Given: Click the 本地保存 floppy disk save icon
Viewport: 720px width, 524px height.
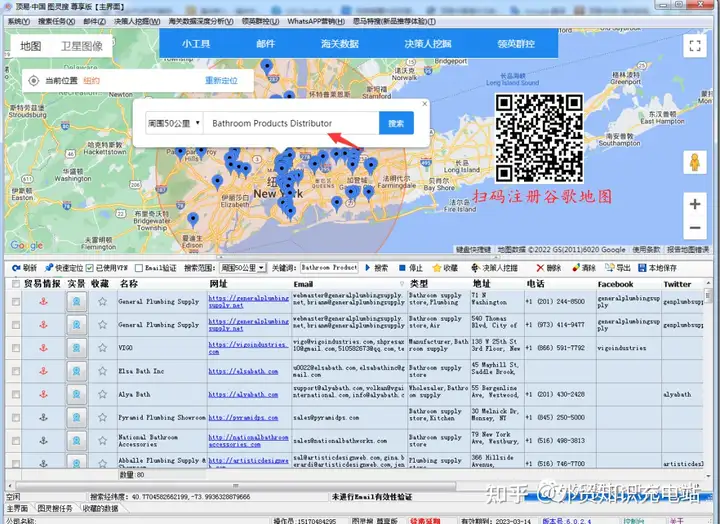Looking at the screenshot, I should (x=642, y=268).
